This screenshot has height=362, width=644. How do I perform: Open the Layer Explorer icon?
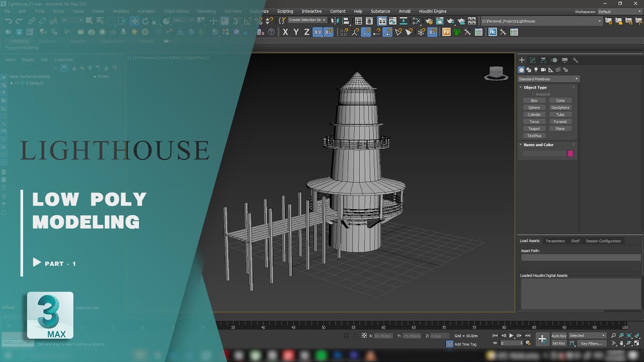coord(369,21)
